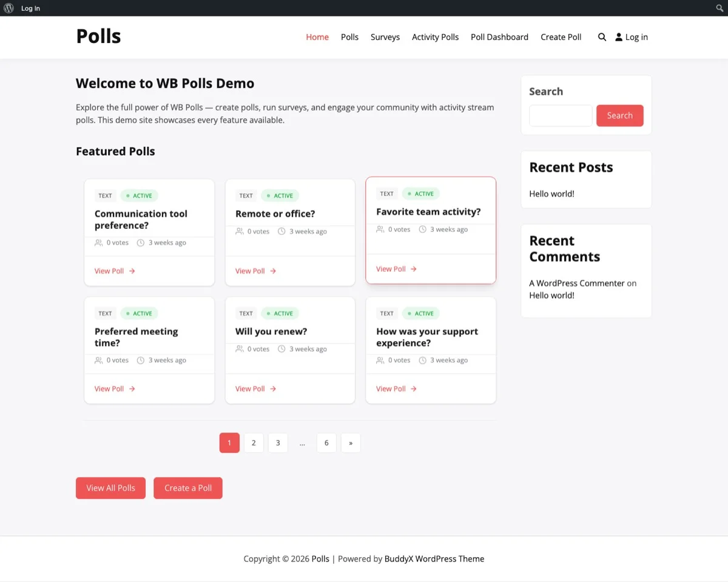
Task: Open the Surveys menu item
Action: click(x=385, y=37)
